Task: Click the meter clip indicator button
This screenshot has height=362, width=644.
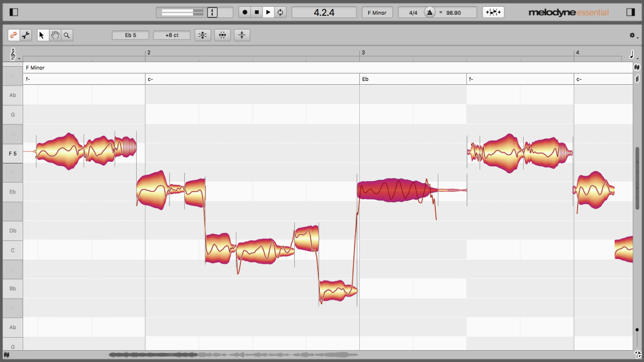Action: pyautogui.click(x=212, y=12)
